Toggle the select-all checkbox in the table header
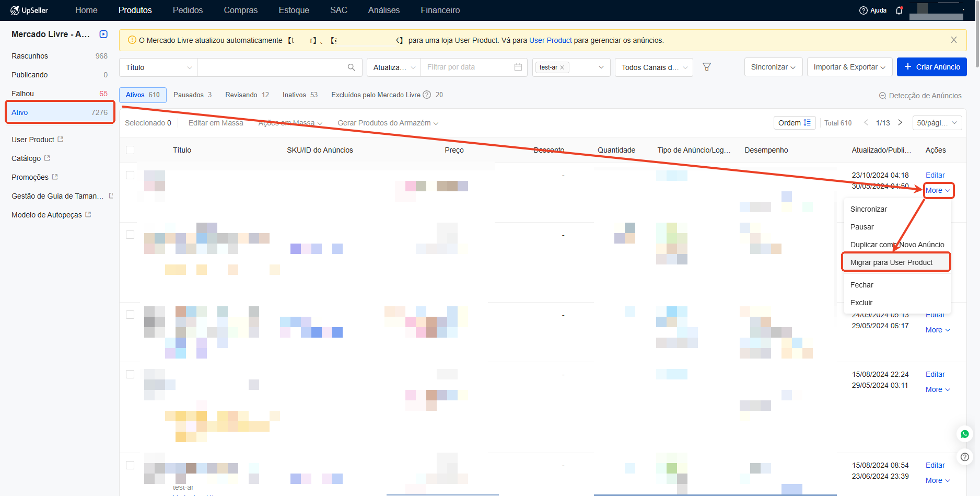This screenshot has width=980, height=496. (x=130, y=150)
